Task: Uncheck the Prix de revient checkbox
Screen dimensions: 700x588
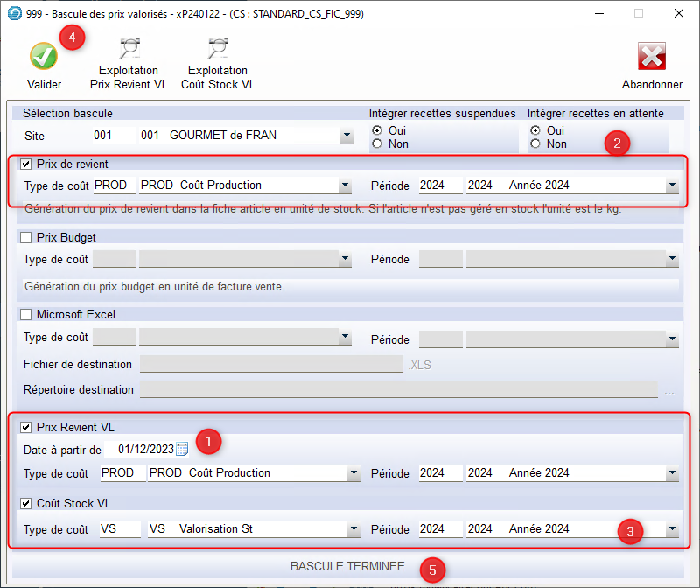Action: (25, 164)
